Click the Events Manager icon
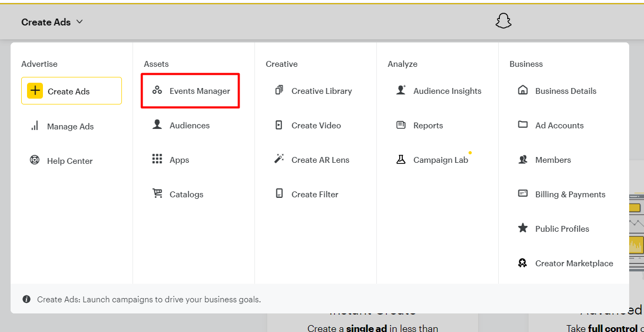 click(157, 90)
